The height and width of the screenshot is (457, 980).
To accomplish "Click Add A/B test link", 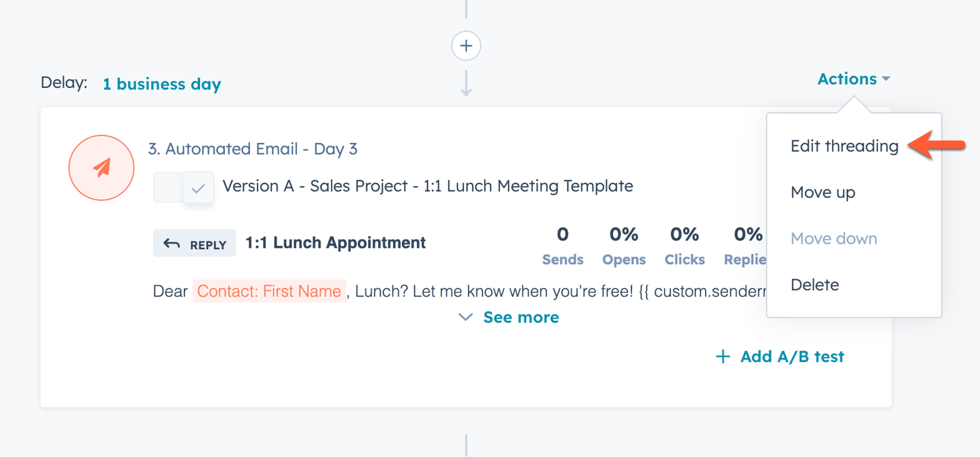I will 792,356.
